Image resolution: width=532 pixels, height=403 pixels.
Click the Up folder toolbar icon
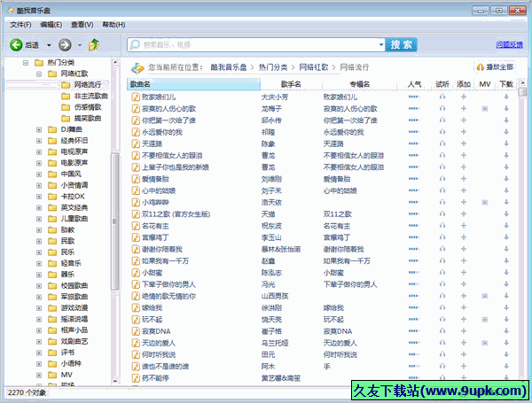click(x=94, y=45)
